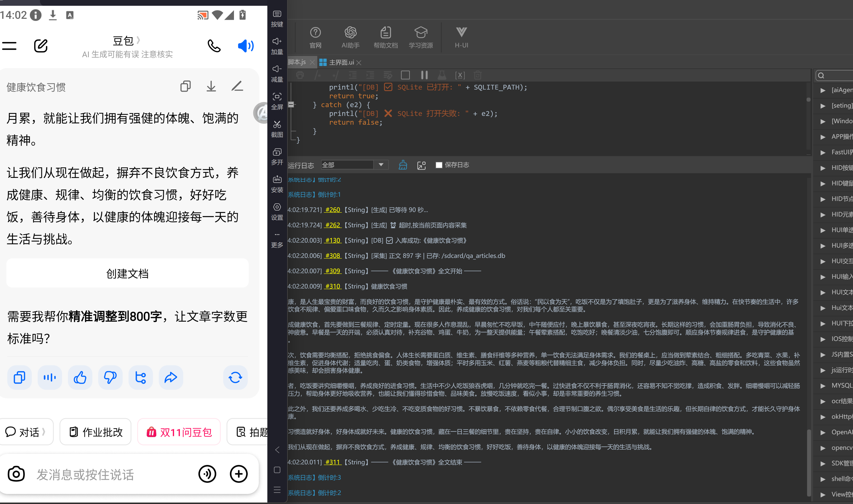Select the 作业批改 chip
This screenshot has width=853, height=504.
coord(95,432)
